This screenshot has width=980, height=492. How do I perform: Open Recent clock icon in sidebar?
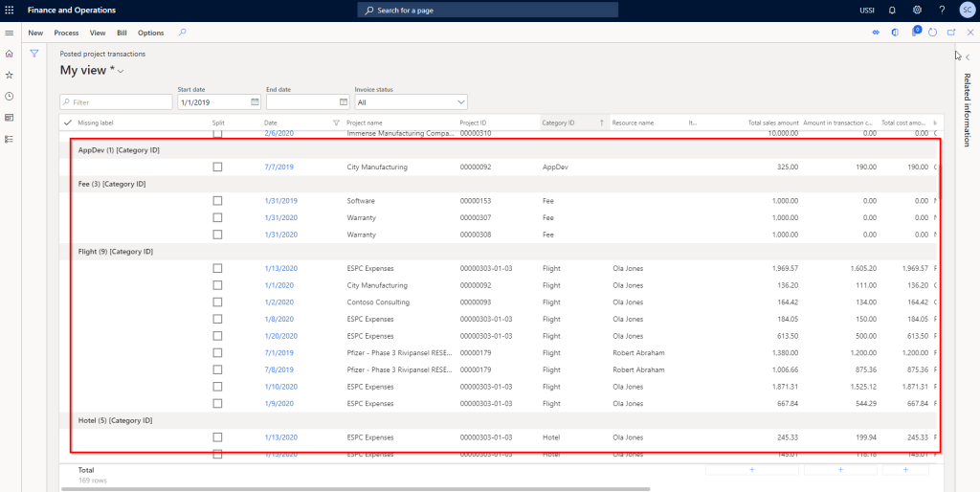click(10, 96)
